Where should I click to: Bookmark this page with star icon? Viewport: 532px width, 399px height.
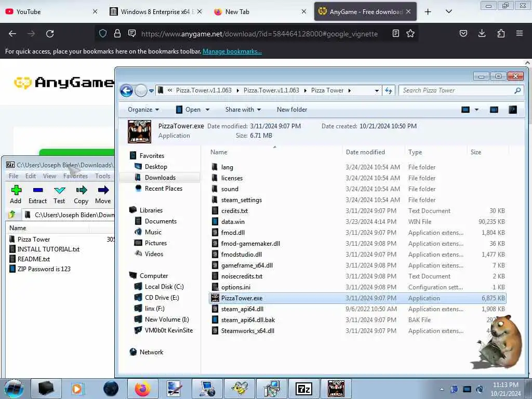coord(410,33)
